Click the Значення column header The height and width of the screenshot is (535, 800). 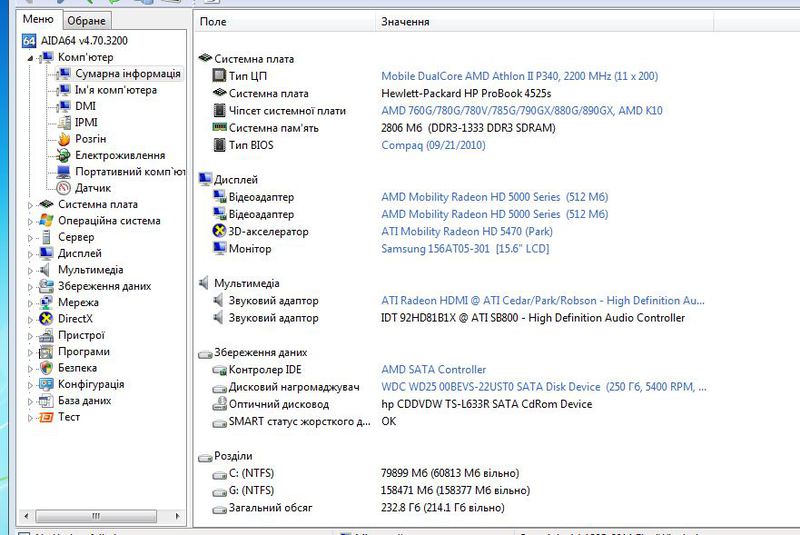click(x=405, y=21)
